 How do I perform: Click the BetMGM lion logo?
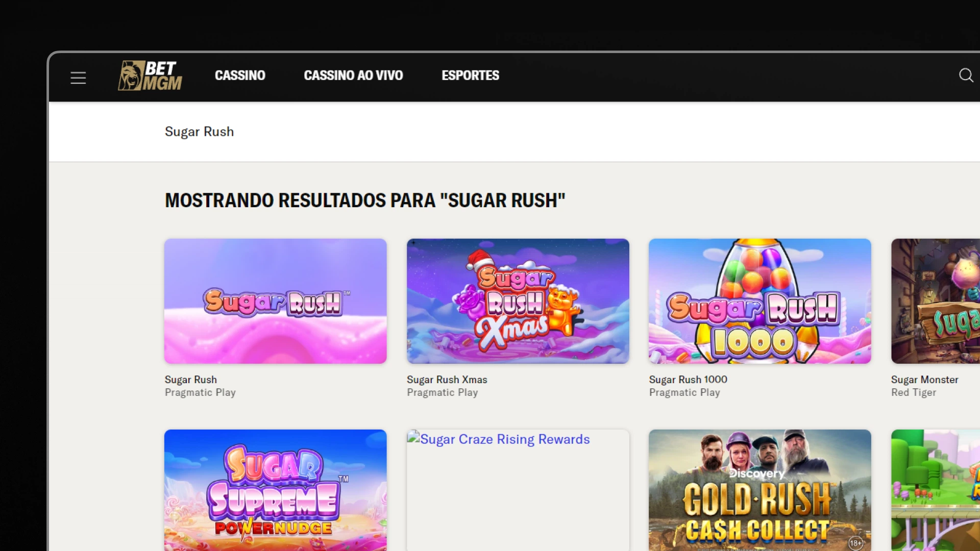click(x=150, y=76)
